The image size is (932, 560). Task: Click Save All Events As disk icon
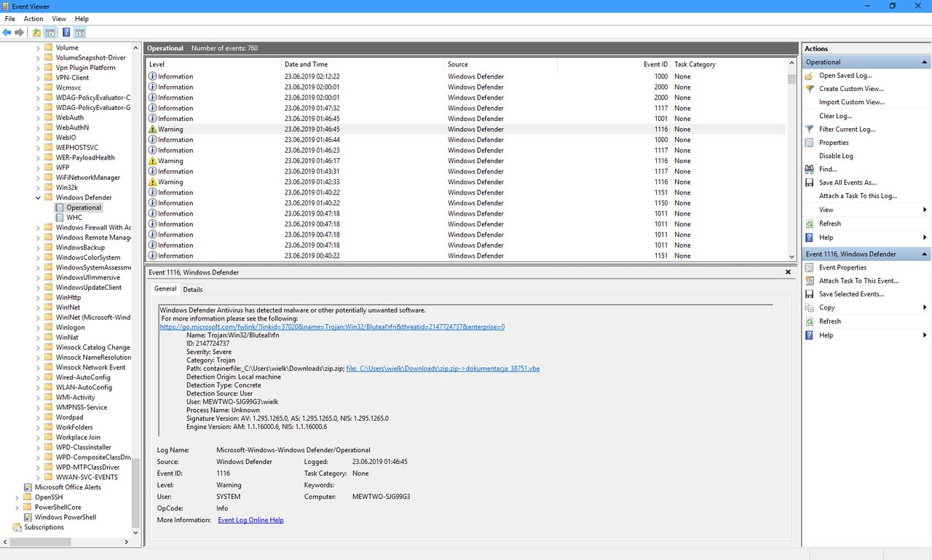(x=809, y=183)
